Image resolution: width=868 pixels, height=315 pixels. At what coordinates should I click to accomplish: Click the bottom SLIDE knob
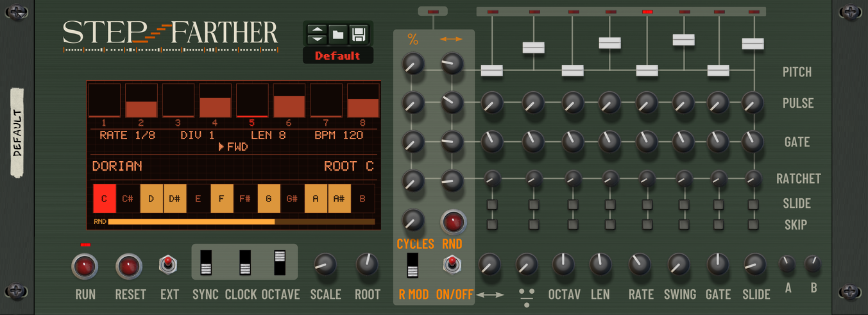tap(755, 264)
